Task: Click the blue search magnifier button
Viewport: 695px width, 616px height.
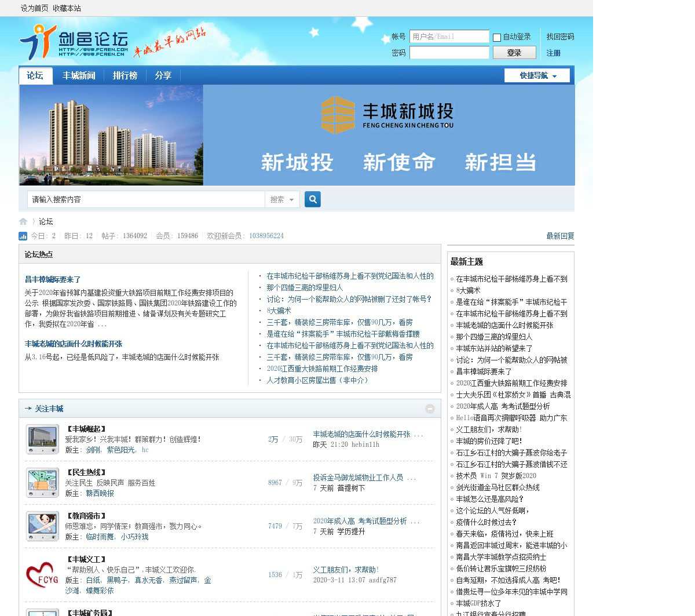Action: pyautogui.click(x=312, y=199)
